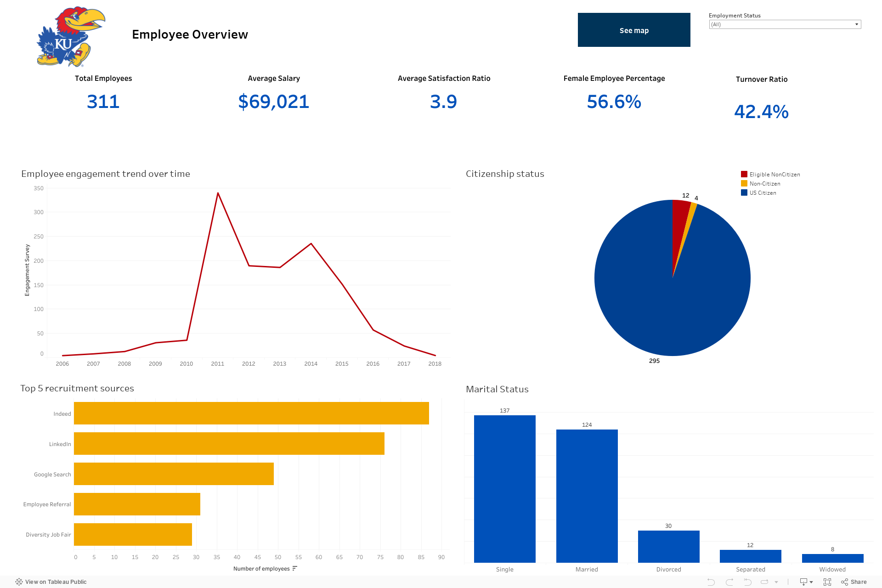
Task: Click the Divorced marital status bar
Action: [669, 547]
